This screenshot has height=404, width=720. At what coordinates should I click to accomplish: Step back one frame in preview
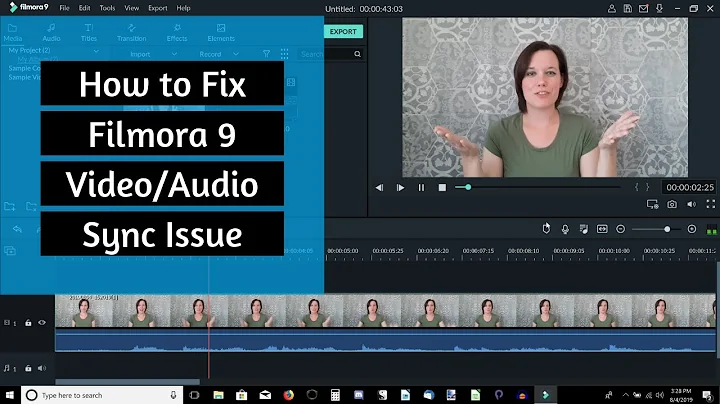pyautogui.click(x=379, y=187)
